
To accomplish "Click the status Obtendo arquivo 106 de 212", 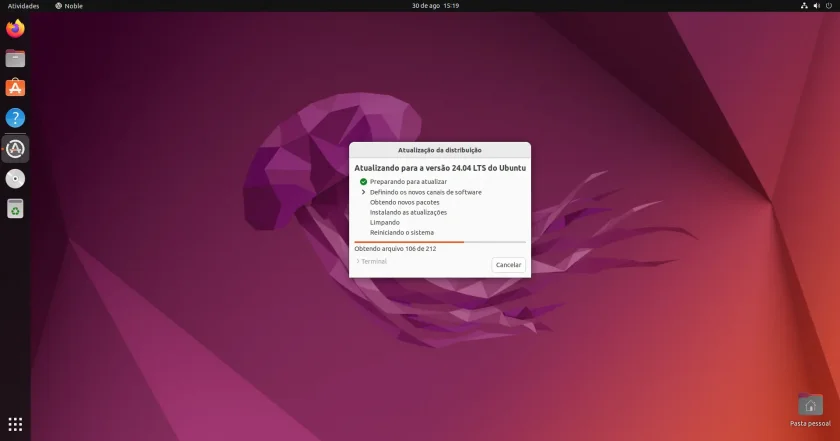I will coord(395,249).
